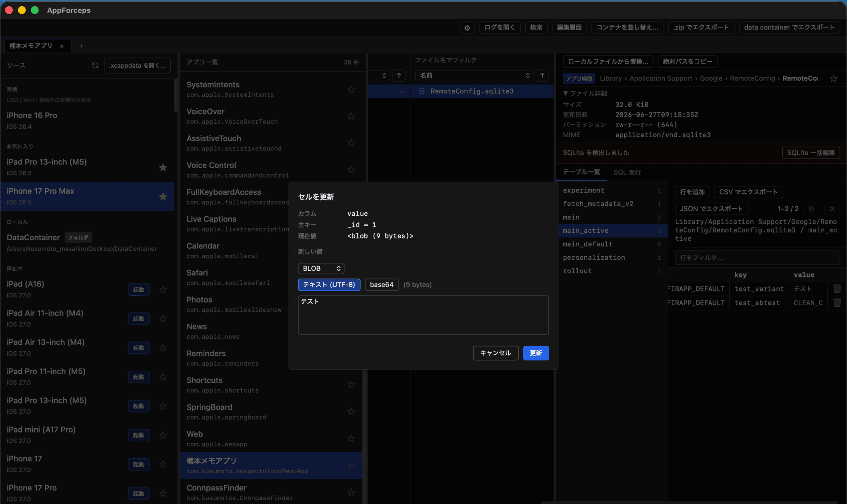Click JSON でエクスポート button
Image resolution: width=847 pixels, height=504 pixels.
click(x=711, y=209)
